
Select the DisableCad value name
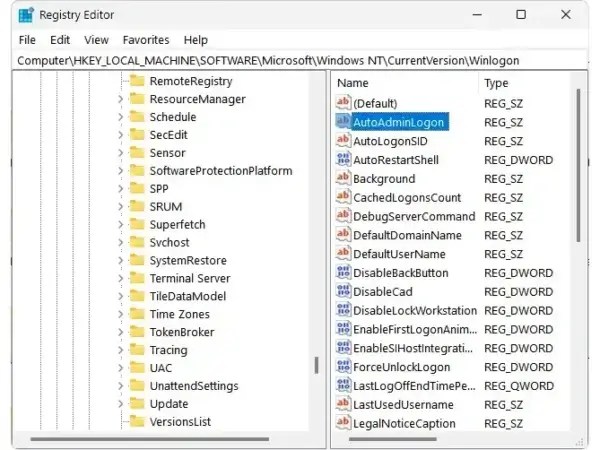383,292
